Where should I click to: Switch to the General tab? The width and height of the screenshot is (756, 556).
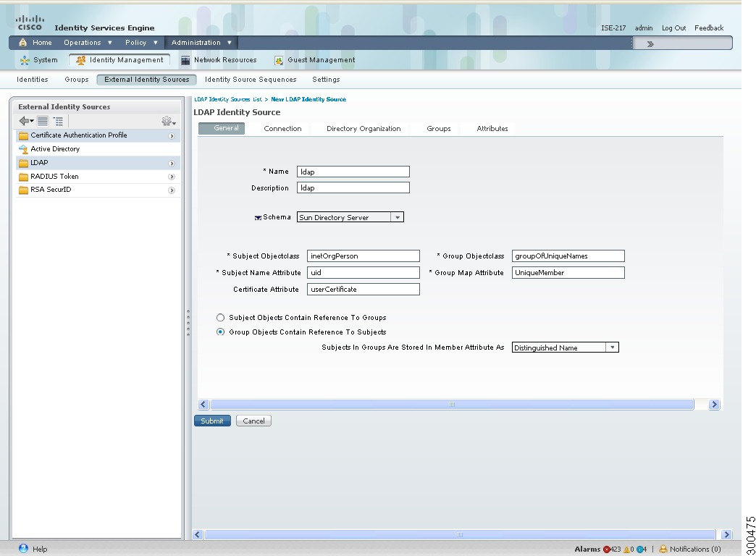coord(222,128)
